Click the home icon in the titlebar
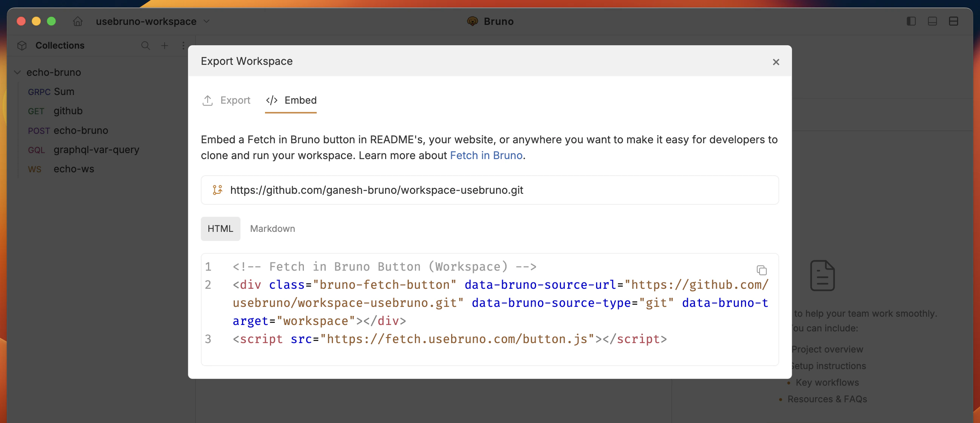The width and height of the screenshot is (980, 423). tap(78, 21)
